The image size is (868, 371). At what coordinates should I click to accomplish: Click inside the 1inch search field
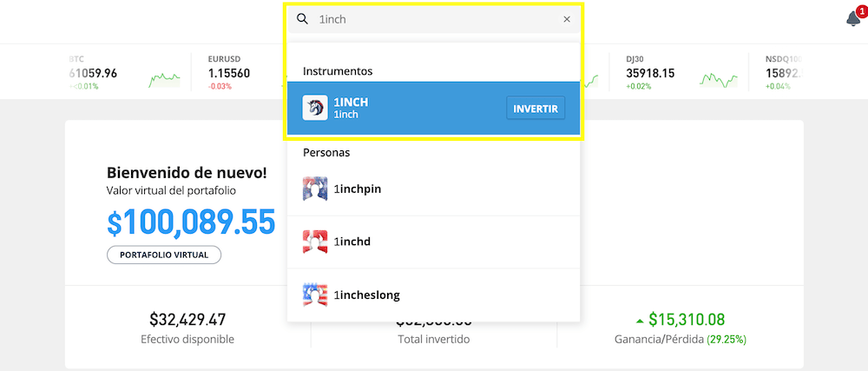coord(435,19)
